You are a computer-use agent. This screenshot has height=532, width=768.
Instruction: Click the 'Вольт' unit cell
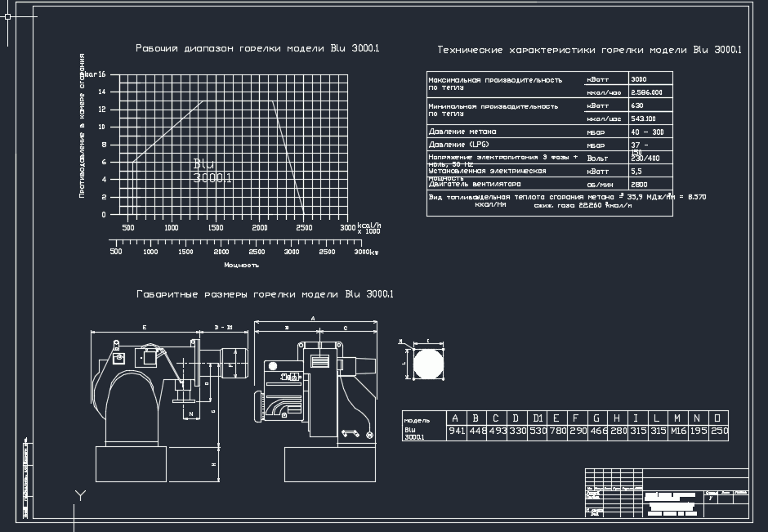(x=597, y=159)
